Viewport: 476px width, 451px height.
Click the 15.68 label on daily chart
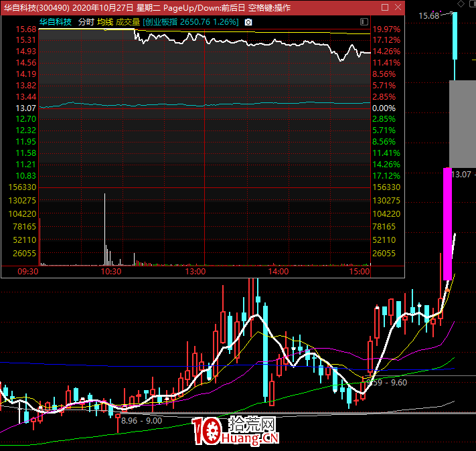(x=428, y=16)
